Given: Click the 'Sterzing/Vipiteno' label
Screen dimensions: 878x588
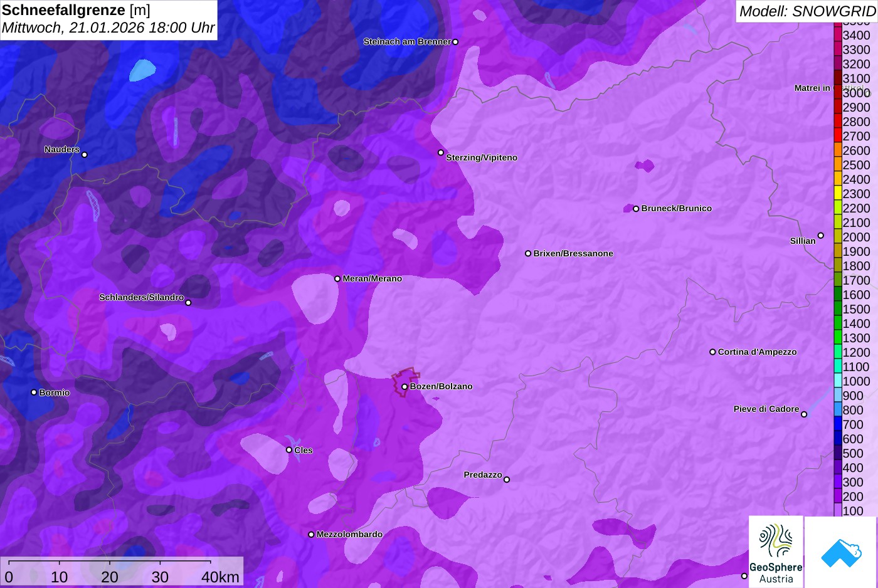Looking at the screenshot, I should (482, 158).
